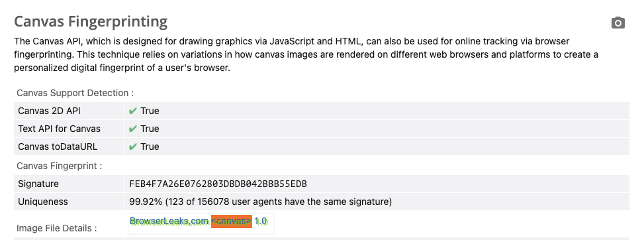Click the True value for Canvas toDataURL

coord(150,147)
